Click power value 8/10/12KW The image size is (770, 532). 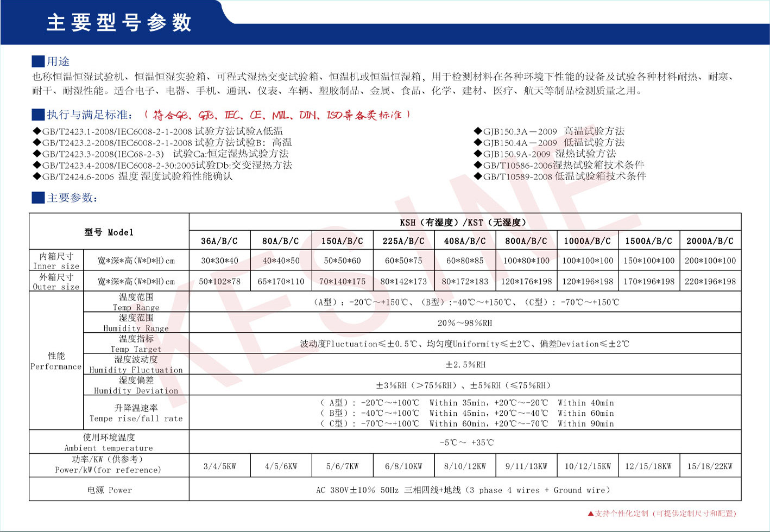465,466
